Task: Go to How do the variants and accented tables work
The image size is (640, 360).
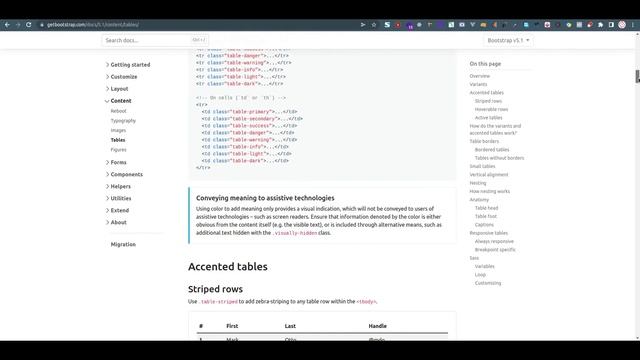Action: (x=495, y=129)
